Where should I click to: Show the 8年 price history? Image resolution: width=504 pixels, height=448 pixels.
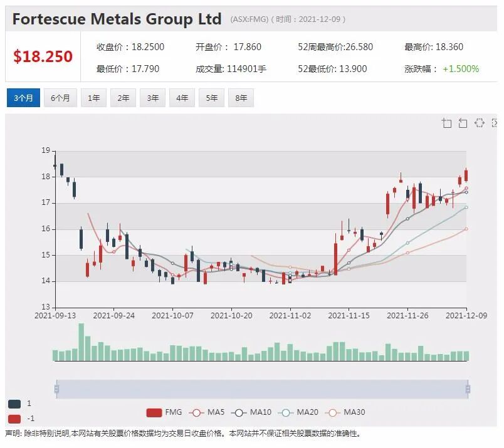241,98
